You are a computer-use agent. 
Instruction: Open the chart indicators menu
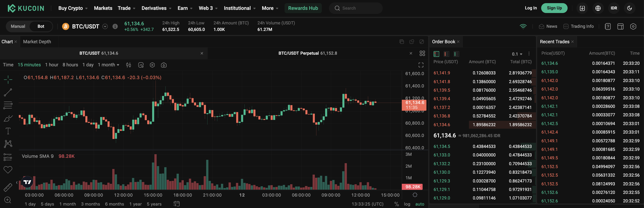coord(141,65)
